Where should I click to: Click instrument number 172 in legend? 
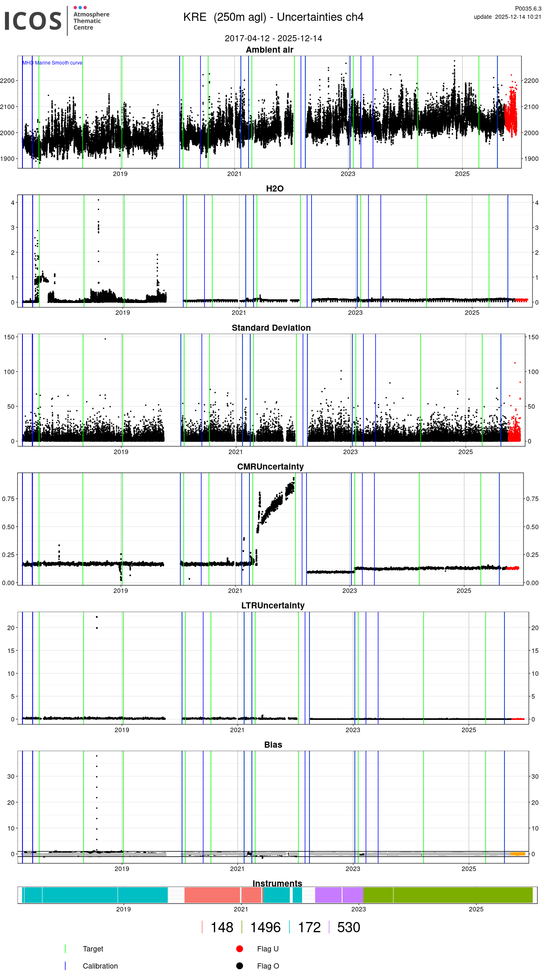click(309, 927)
